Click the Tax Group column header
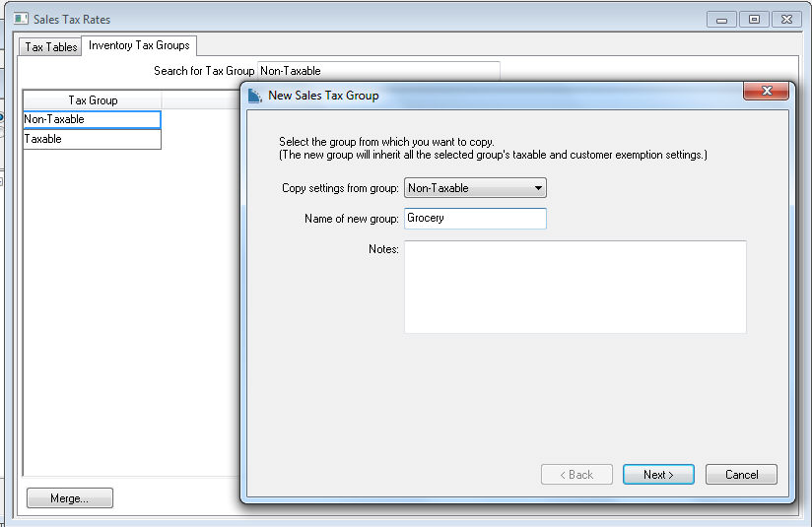This screenshot has height=527, width=812. coord(93,100)
